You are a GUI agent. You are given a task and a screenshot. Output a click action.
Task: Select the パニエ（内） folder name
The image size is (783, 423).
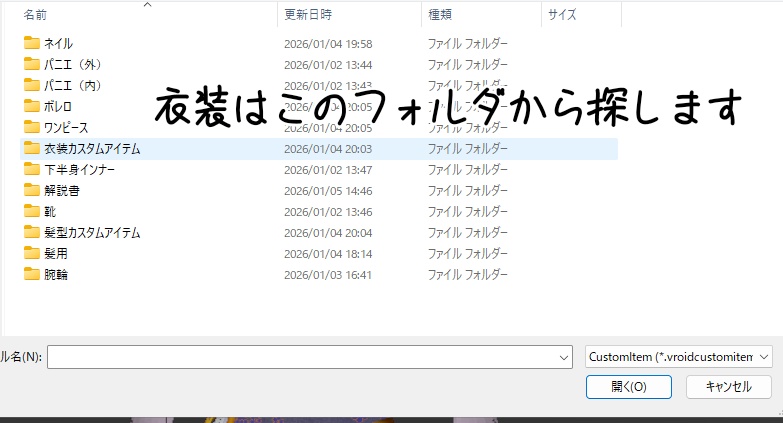(x=73, y=85)
